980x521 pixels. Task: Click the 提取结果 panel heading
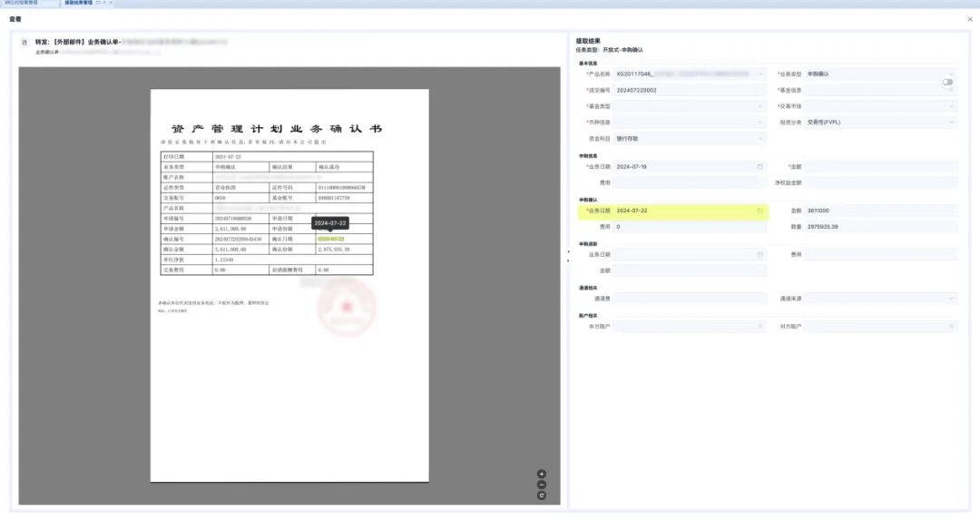click(x=588, y=41)
